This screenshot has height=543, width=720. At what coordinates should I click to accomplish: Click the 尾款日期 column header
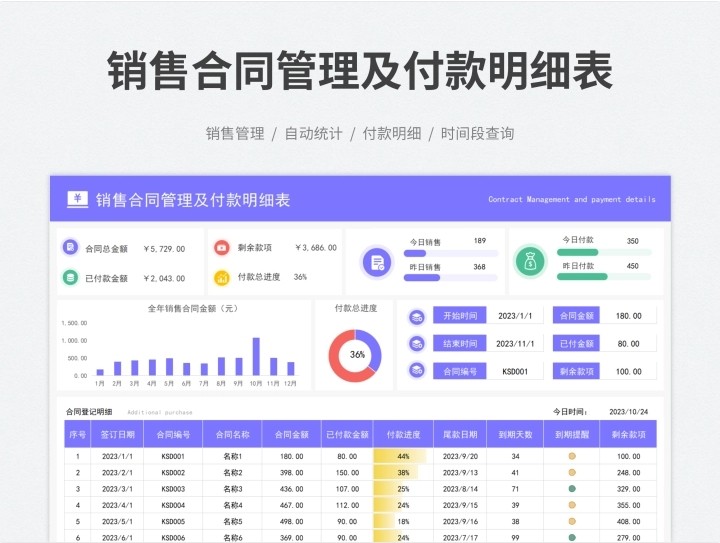click(460, 434)
